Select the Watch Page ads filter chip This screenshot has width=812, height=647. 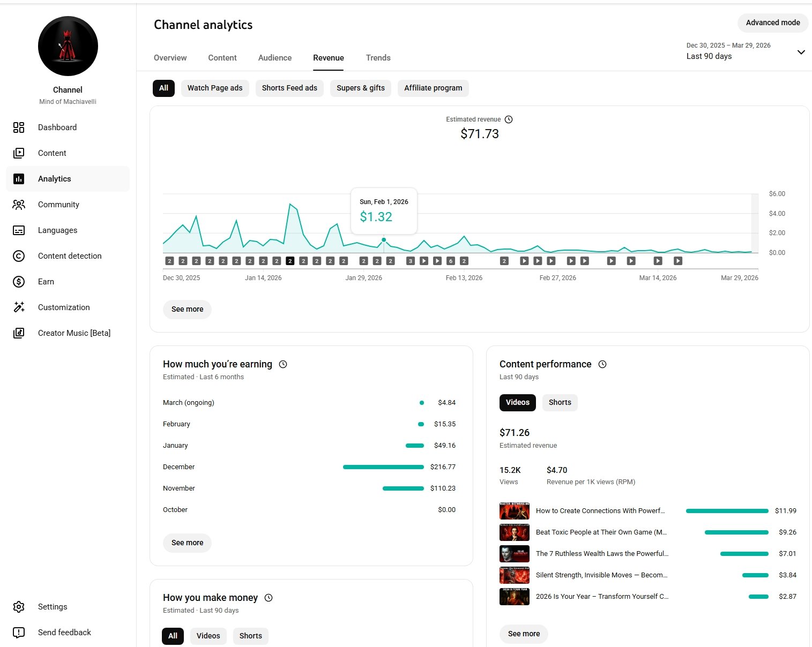click(214, 88)
